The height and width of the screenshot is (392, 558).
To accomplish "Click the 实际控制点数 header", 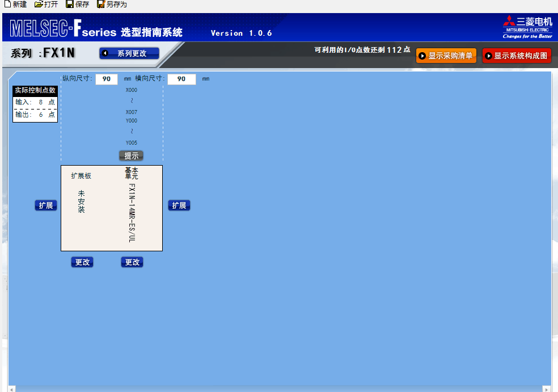I will [x=35, y=90].
